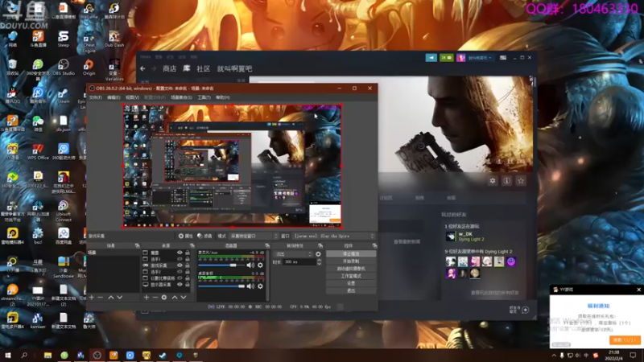Move selected source up in Sources panel
Viewport: 644px width, 362px height.
pyautogui.click(x=175, y=297)
